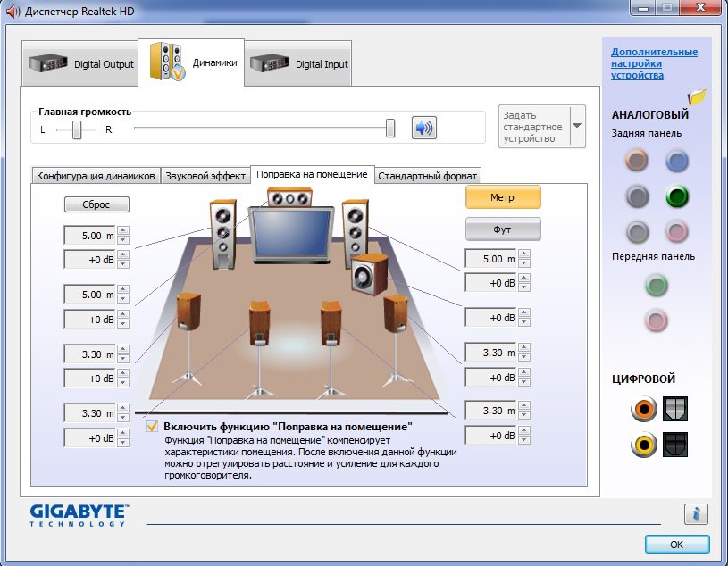
Task: Open the yellow folder connector settings icon
Action: 697,96
